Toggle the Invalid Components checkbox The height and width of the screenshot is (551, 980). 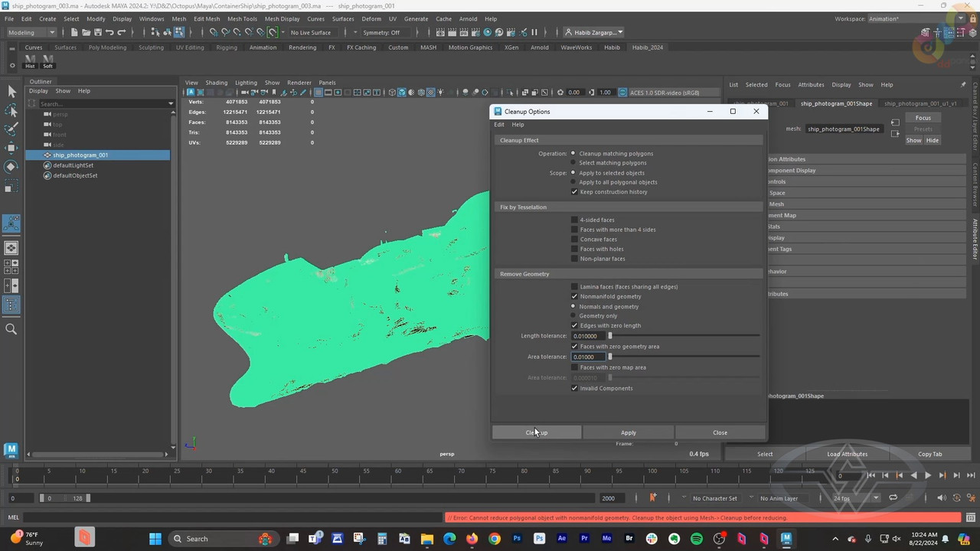click(574, 389)
